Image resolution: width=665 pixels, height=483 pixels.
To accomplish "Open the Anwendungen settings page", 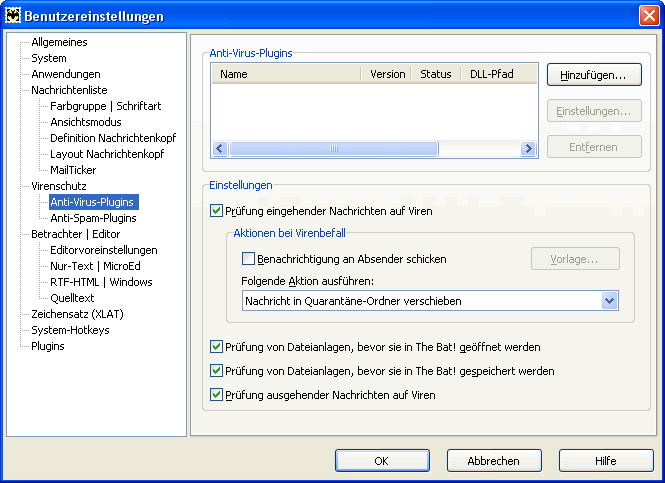I will click(66, 74).
